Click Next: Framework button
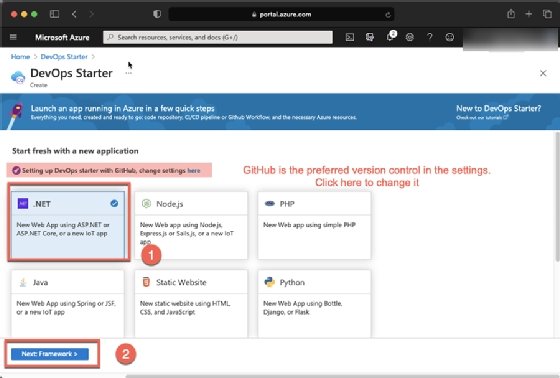Viewport: 560px width, 378px height. coord(50,354)
